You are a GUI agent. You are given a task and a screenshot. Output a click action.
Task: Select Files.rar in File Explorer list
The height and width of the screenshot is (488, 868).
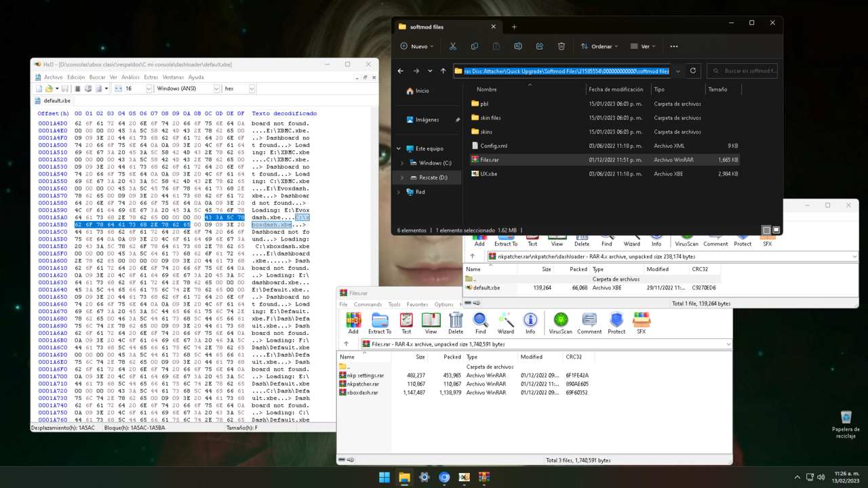[x=604, y=160]
